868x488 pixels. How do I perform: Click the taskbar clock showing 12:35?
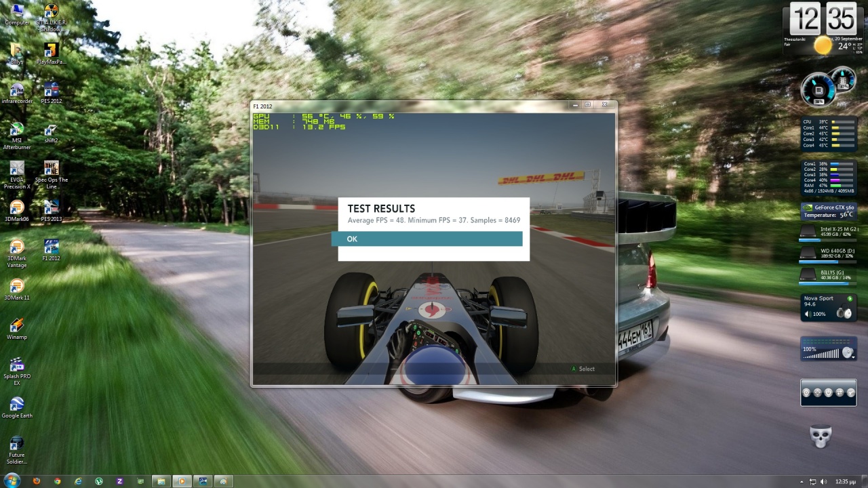846,481
